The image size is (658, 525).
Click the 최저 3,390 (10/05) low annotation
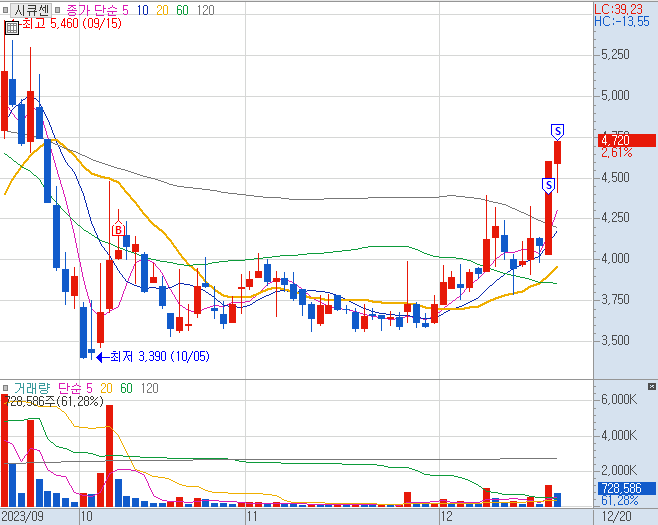(159, 357)
